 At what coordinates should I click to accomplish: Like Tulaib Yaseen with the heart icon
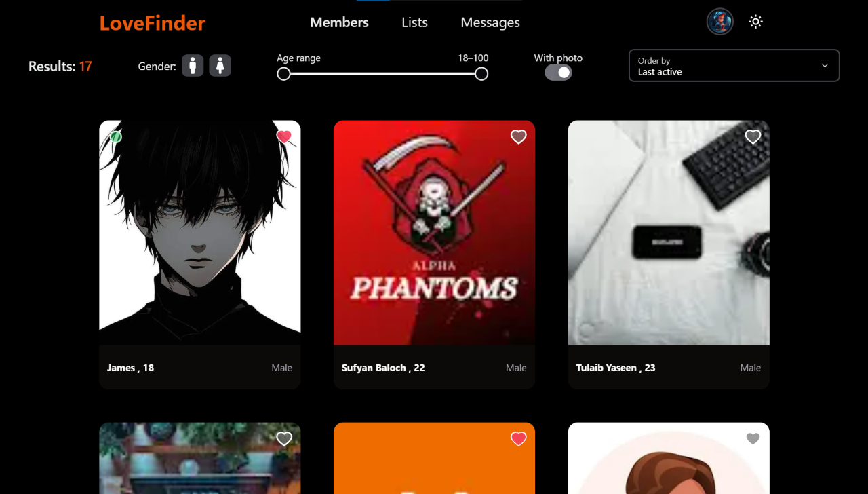(753, 137)
